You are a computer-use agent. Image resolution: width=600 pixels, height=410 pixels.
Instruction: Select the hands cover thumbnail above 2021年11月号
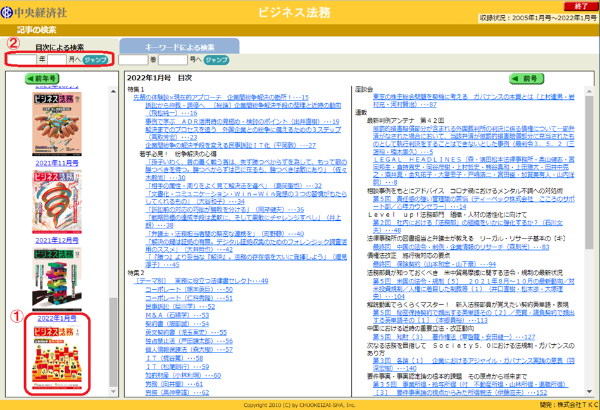point(57,124)
